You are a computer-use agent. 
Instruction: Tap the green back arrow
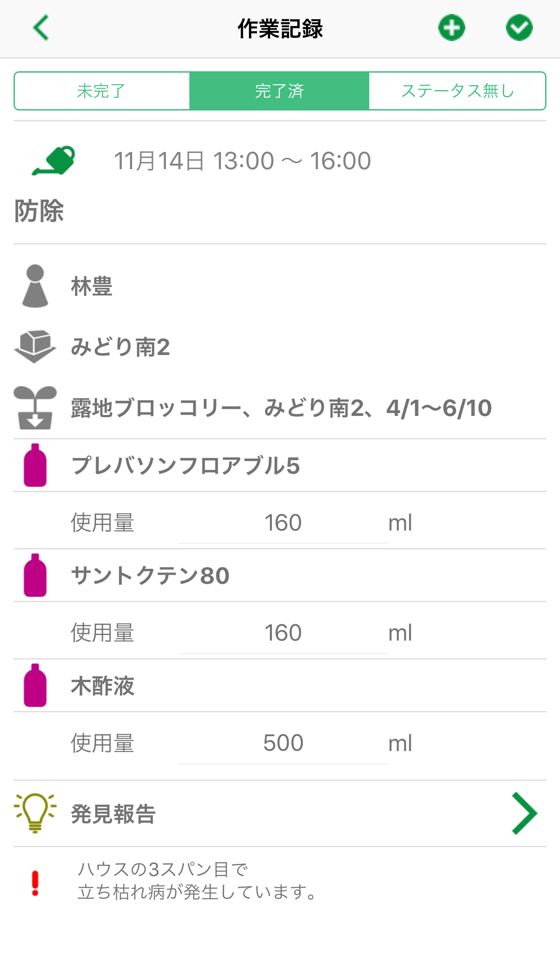[41, 28]
